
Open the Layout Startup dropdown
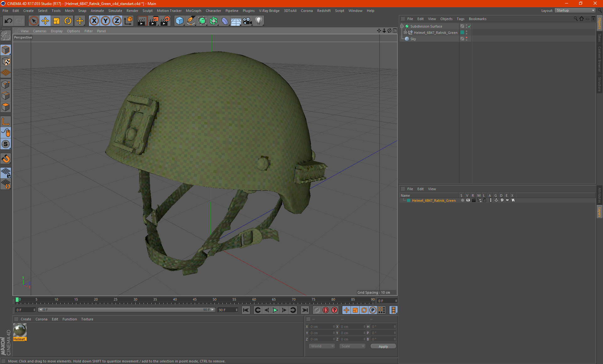pos(575,10)
